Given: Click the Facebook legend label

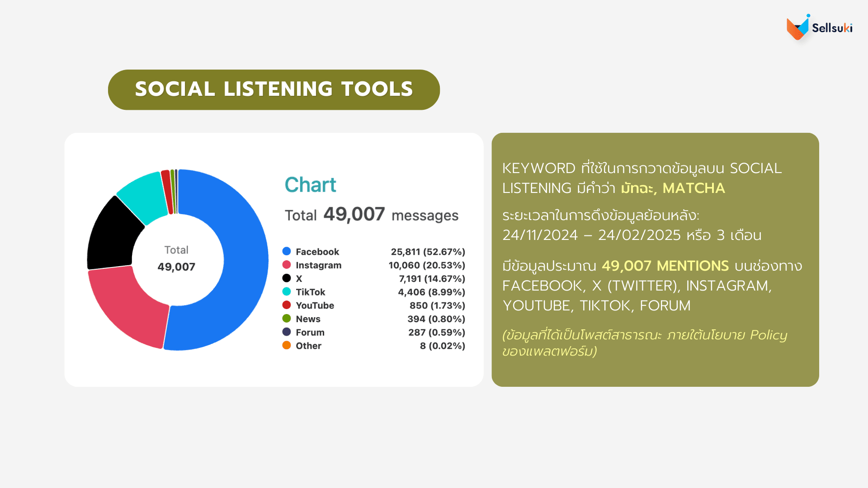Looking at the screenshot, I should coord(317,252).
